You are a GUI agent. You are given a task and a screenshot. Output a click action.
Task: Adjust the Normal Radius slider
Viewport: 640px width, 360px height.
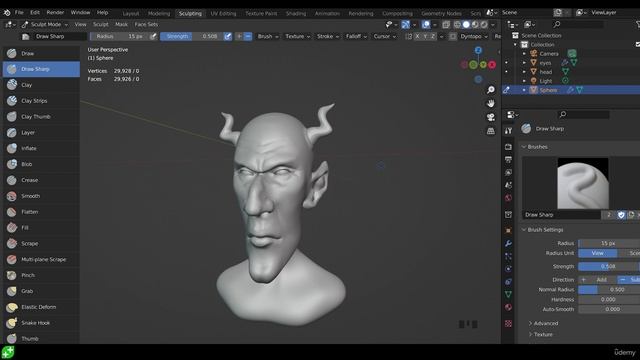click(x=609, y=289)
